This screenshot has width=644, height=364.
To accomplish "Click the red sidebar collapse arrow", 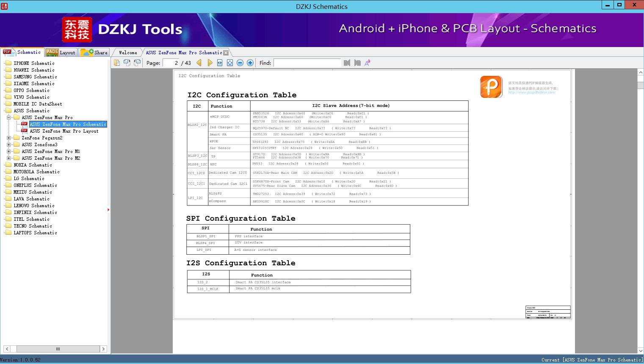I will pyautogui.click(x=108, y=209).
